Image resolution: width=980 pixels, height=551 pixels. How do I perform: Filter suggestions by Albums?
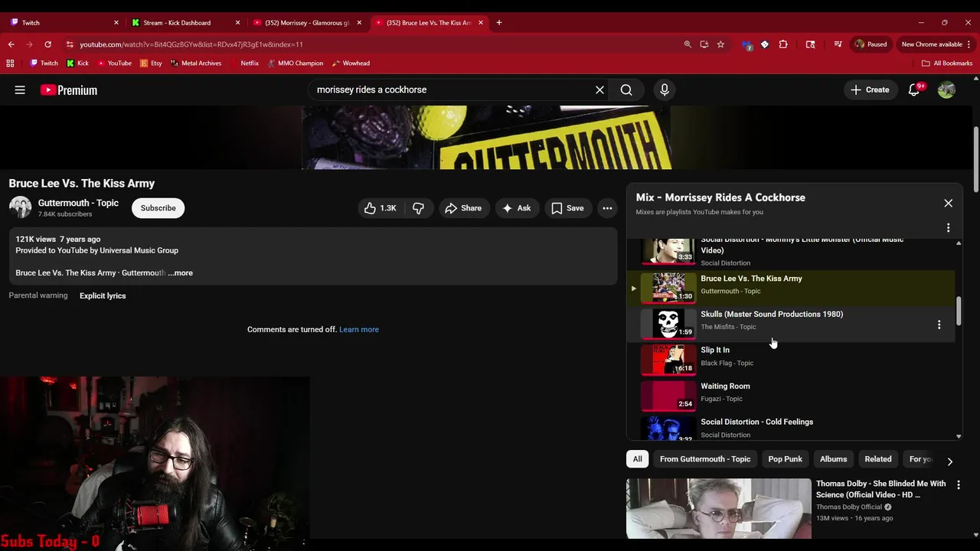click(833, 458)
